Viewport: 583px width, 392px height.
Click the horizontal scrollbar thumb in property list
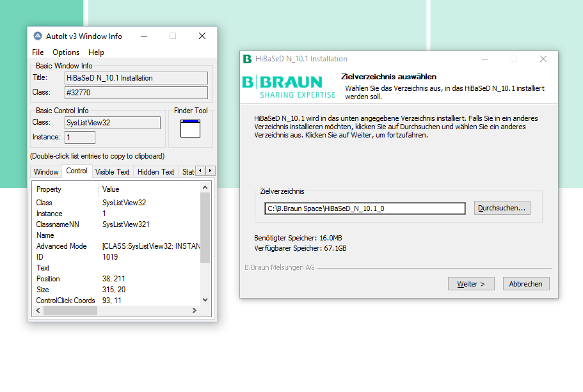[x=70, y=310]
